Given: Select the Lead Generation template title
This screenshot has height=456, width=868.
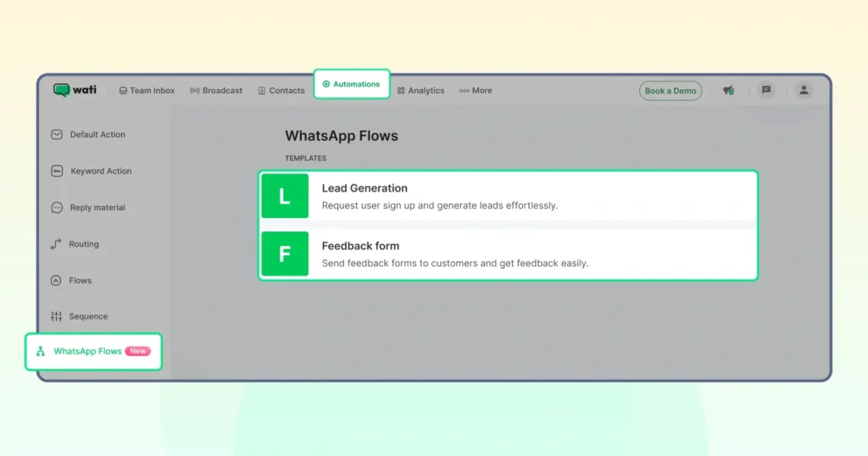Looking at the screenshot, I should pos(364,188).
